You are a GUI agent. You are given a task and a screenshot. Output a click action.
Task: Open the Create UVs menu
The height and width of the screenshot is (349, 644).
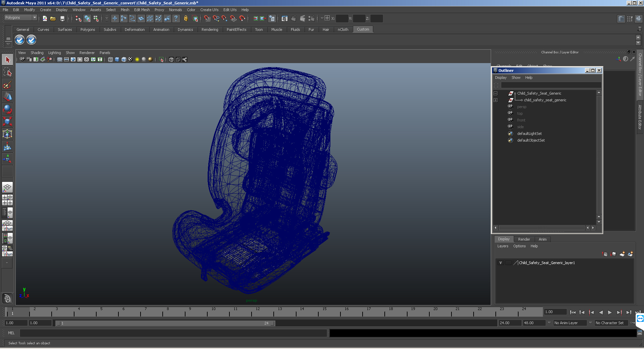tap(209, 10)
